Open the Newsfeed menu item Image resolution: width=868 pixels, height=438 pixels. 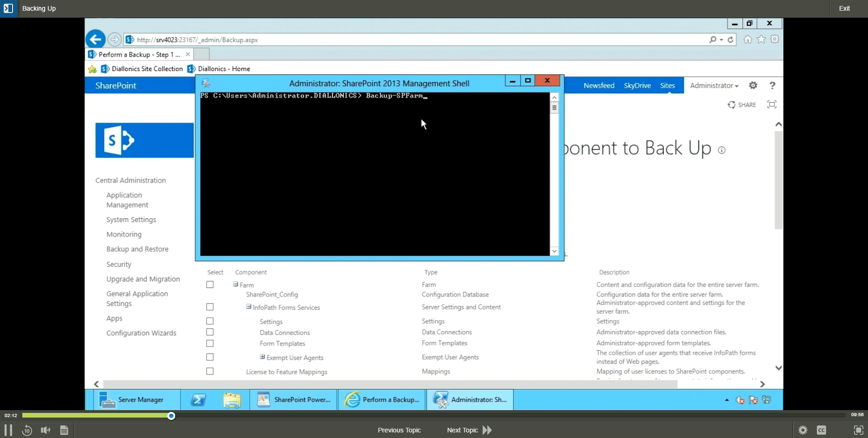click(599, 85)
